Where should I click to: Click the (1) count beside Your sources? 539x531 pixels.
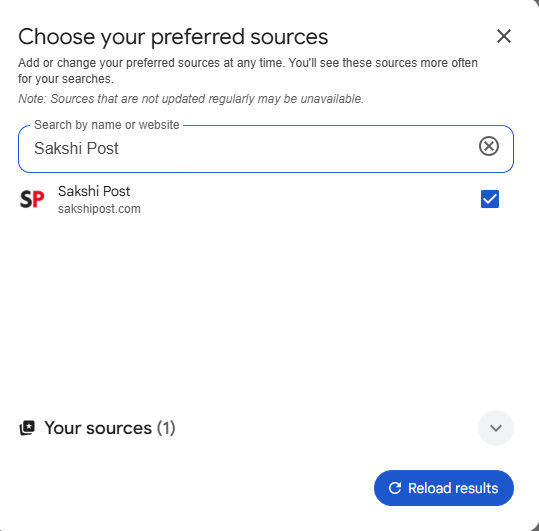pos(166,428)
